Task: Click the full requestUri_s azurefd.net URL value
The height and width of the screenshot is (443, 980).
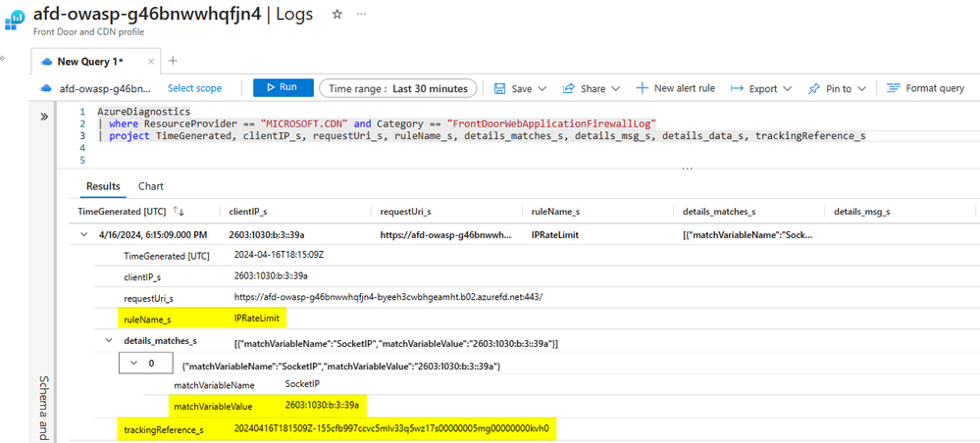Action: tap(388, 297)
